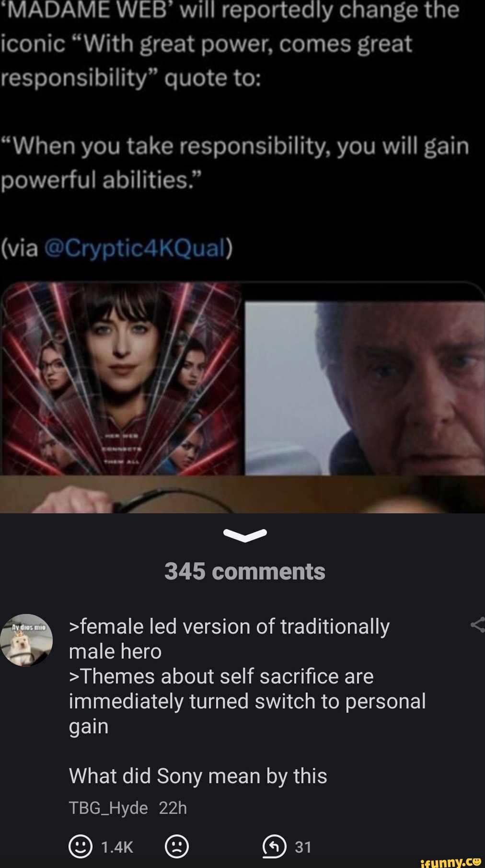Open replies with the reply icon
Screen dimensions: 485x868
275,846
